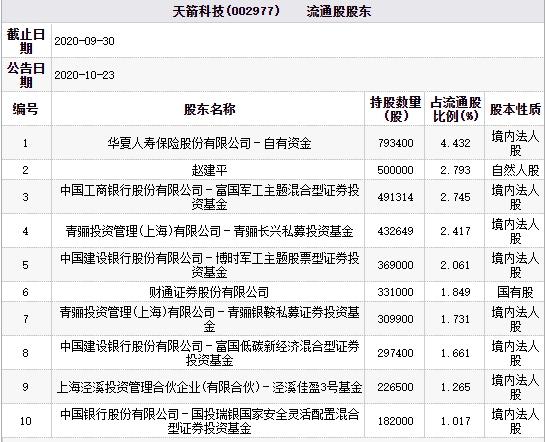Image resolution: width=546 pixels, height=442 pixels.
Task: Click the 持股数量(股) column header
Action: click(x=395, y=109)
